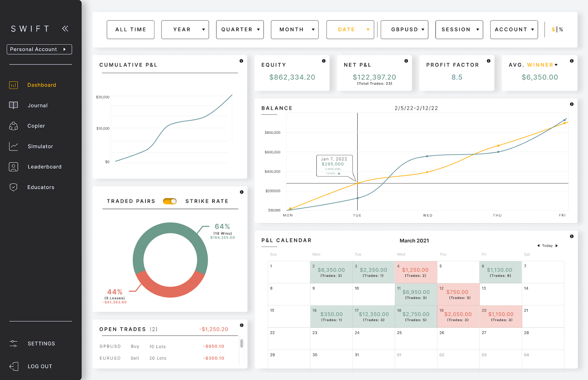Click the Copier icon in sidebar
The width and height of the screenshot is (588, 380).
(x=14, y=126)
